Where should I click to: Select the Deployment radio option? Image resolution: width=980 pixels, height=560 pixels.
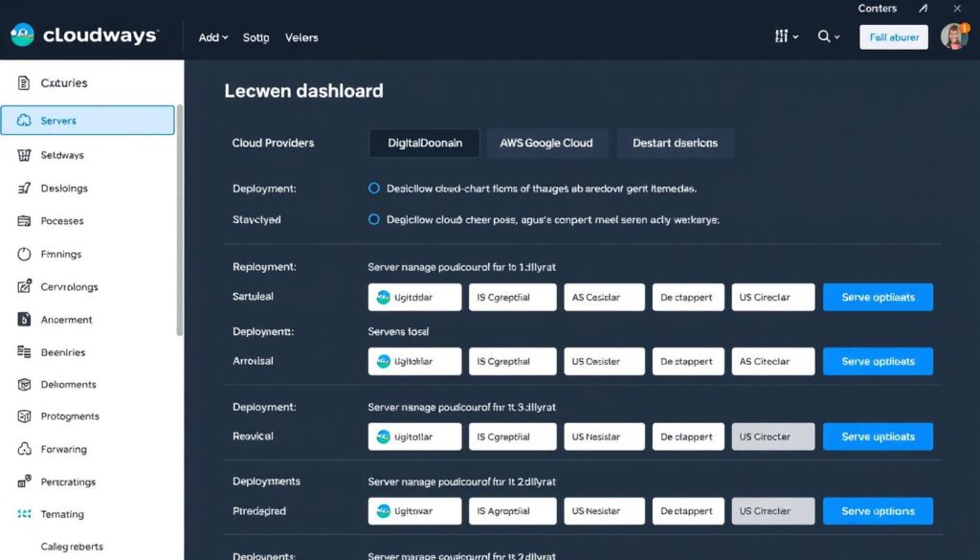(x=374, y=189)
